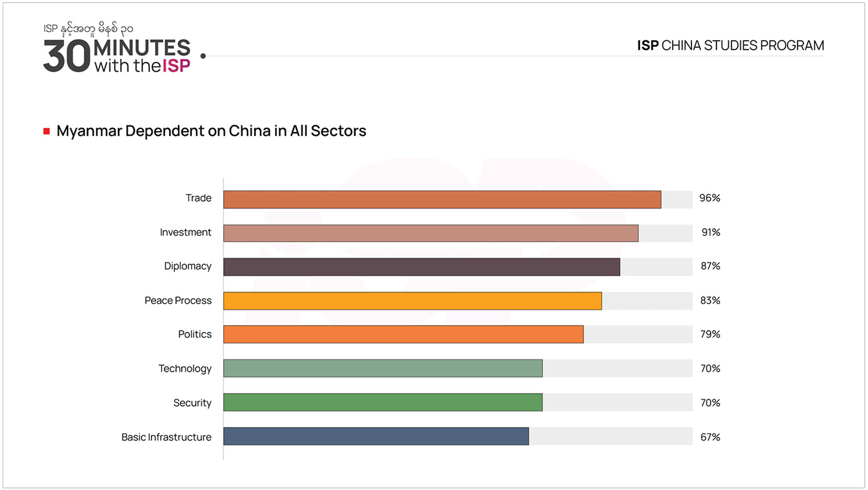
Task: Click the navy Basic Infrastructure bar
Action: tap(376, 436)
